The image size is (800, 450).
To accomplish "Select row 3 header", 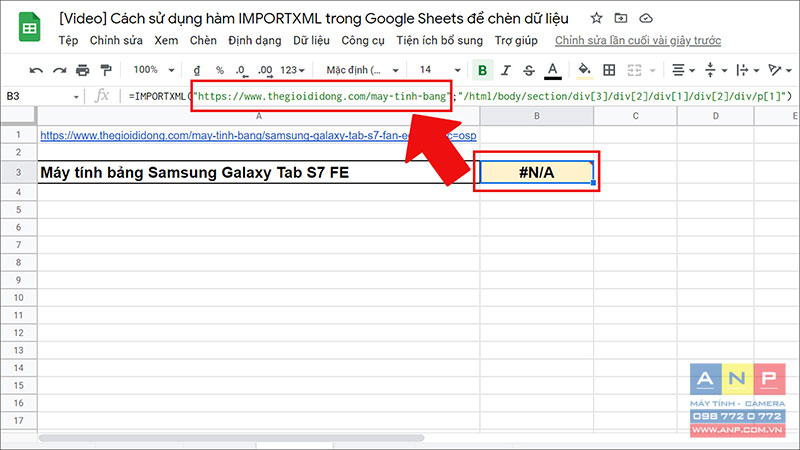I will coord(18,172).
